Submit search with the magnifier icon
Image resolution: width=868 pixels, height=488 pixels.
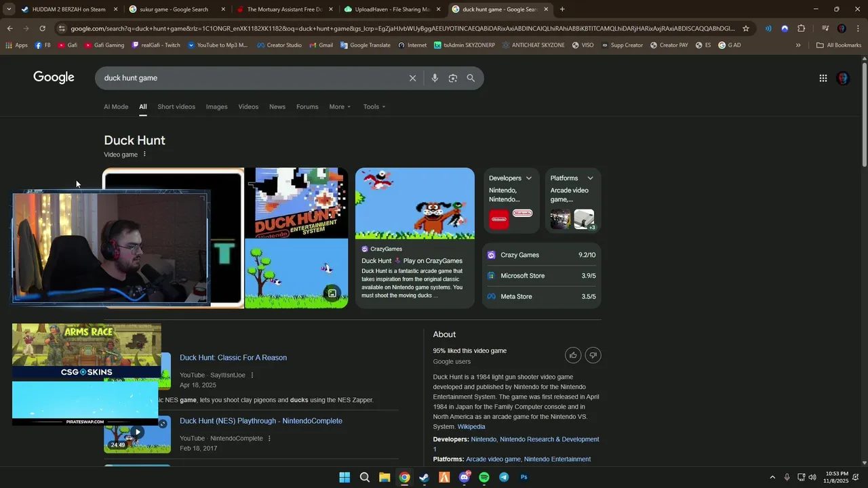pyautogui.click(x=471, y=78)
